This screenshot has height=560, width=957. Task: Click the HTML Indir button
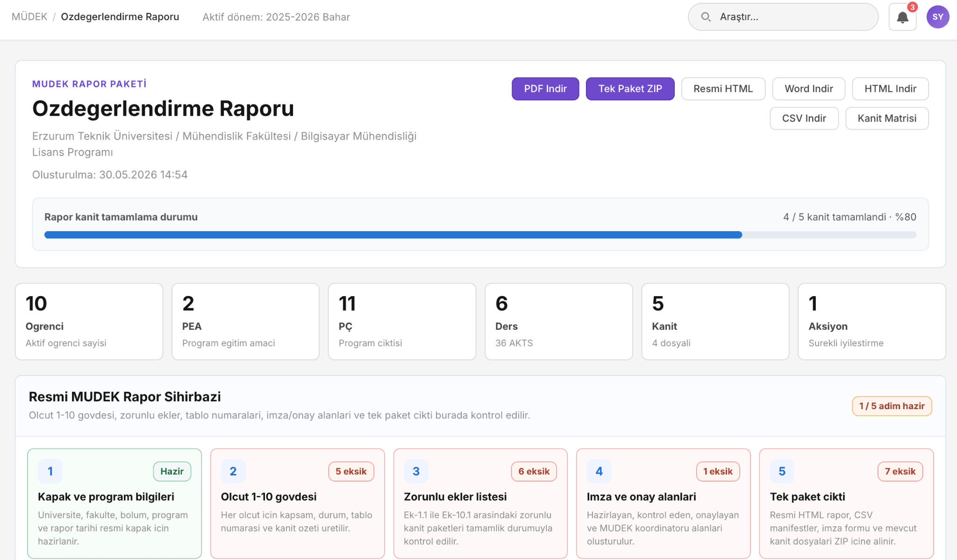[890, 89]
